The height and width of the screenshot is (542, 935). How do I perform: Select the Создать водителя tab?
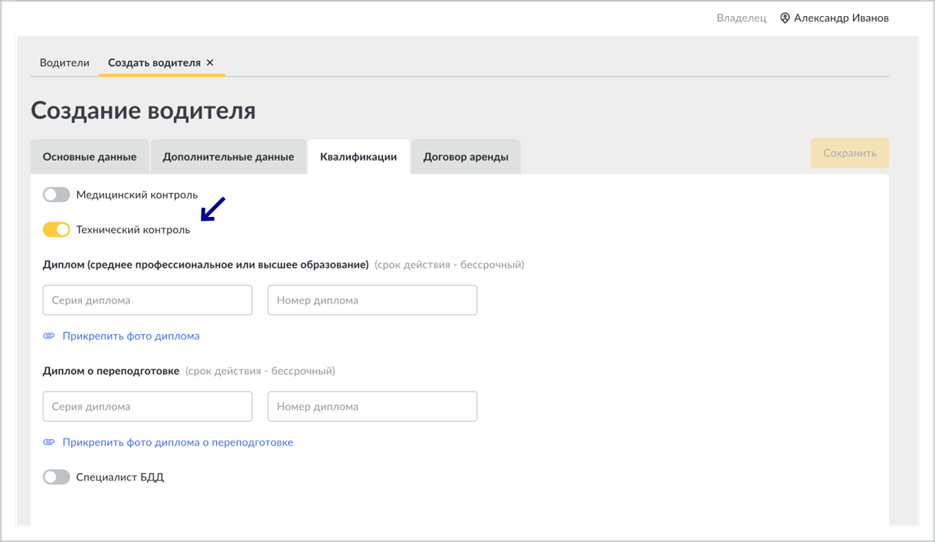(x=154, y=63)
